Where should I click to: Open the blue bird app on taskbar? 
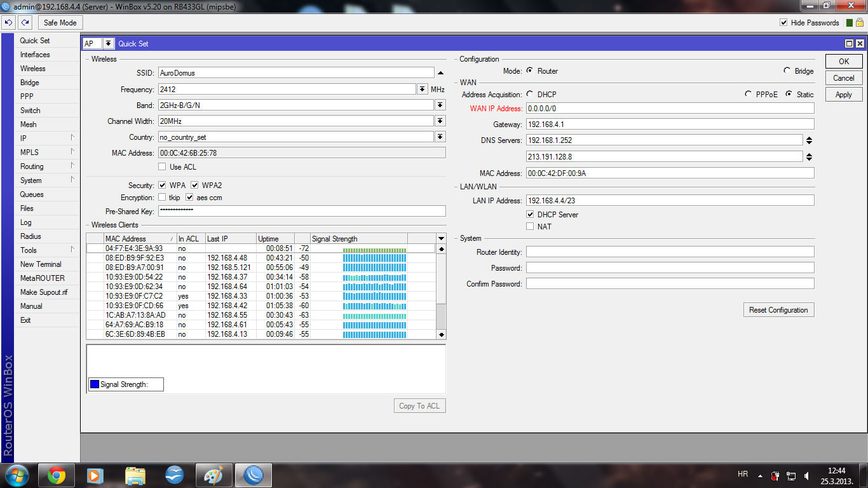[174, 475]
